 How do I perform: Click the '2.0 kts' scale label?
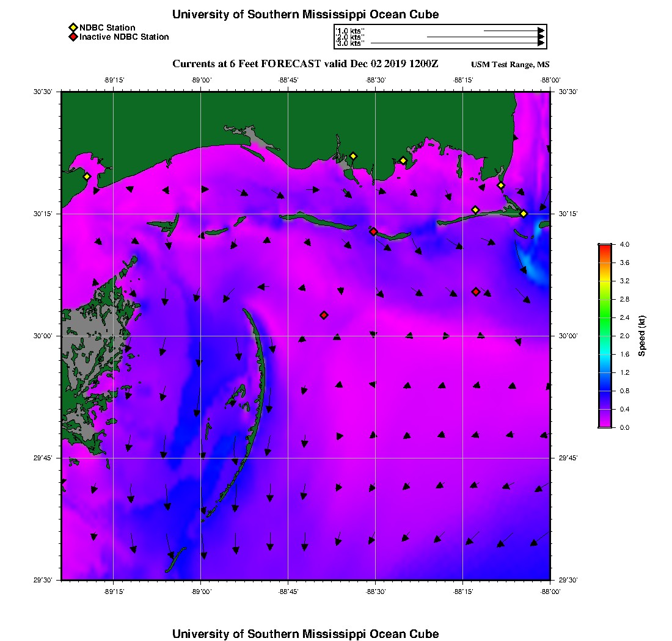point(349,37)
